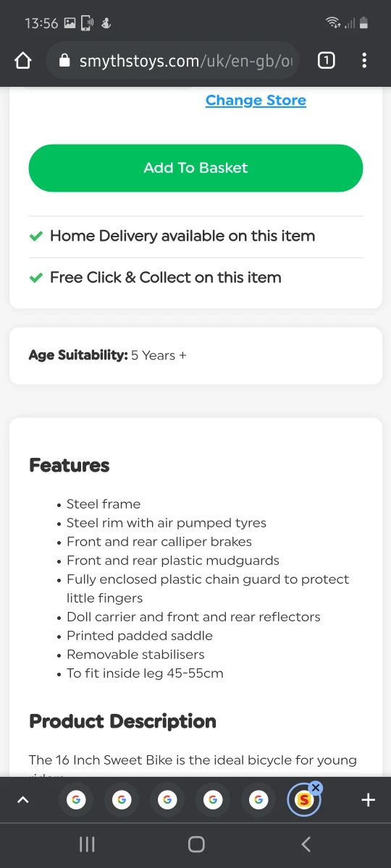The width and height of the screenshot is (391, 868).
Task: Switch to the fifth Google tab
Action: pyautogui.click(x=258, y=800)
